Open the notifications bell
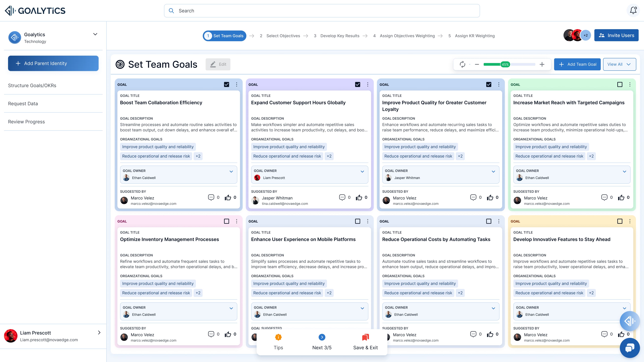Viewport: 644px width, 362px height. pos(633,11)
